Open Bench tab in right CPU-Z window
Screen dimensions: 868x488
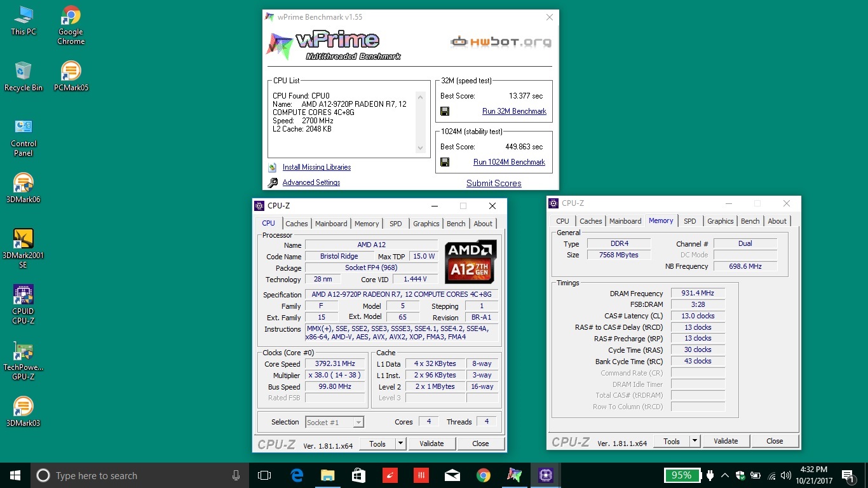750,221
